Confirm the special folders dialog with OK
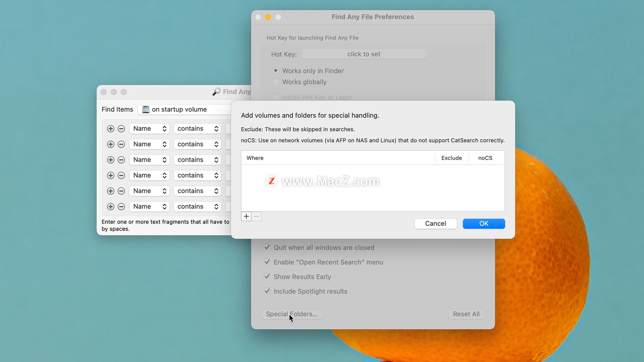Image resolution: width=644 pixels, height=362 pixels. 484,224
